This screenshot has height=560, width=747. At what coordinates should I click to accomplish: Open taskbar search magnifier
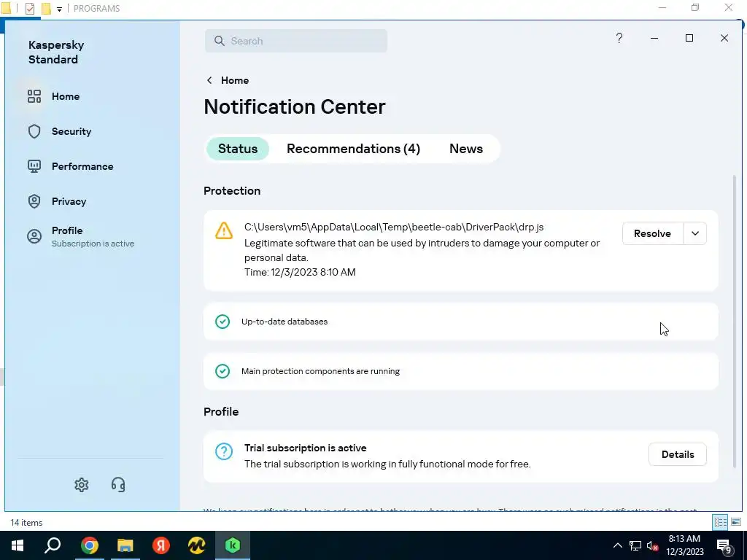(53, 545)
